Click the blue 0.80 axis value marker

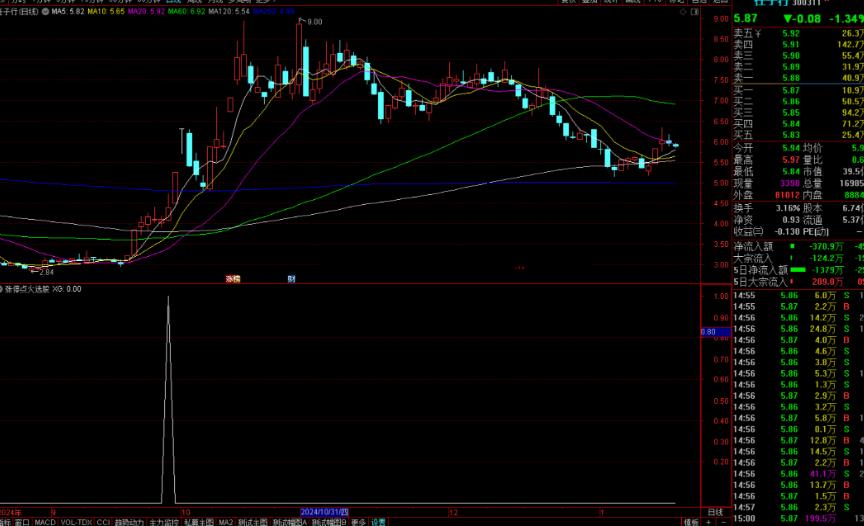pos(715,332)
